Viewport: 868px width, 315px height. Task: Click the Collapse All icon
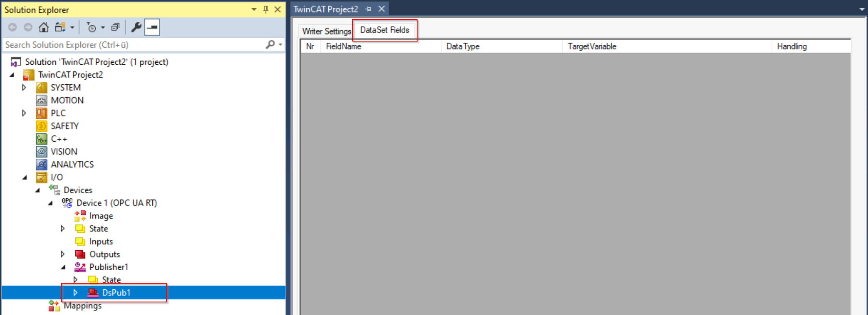click(116, 27)
